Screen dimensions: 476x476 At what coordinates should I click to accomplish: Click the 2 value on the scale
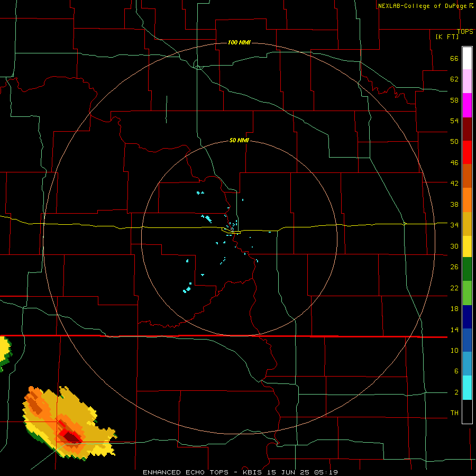point(456,392)
